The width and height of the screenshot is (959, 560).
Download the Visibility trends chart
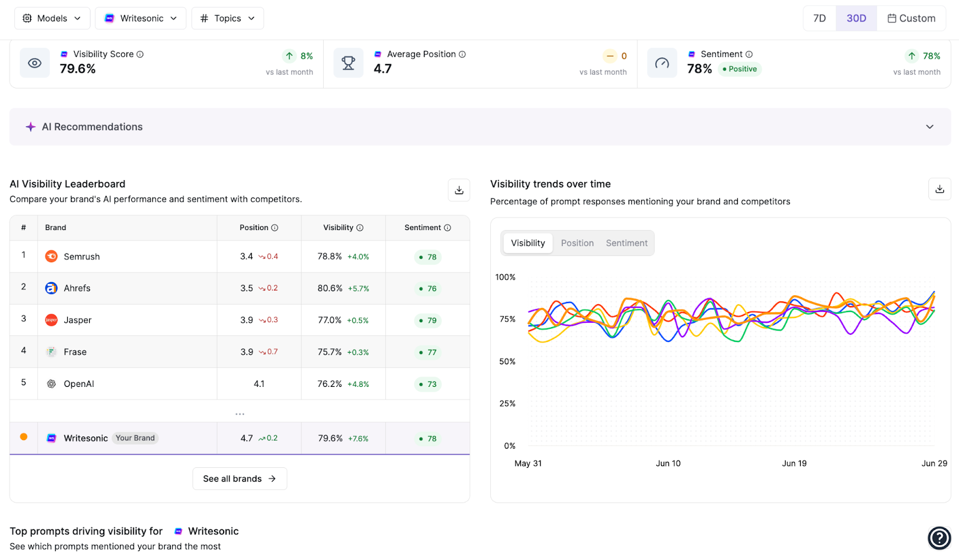[940, 189]
